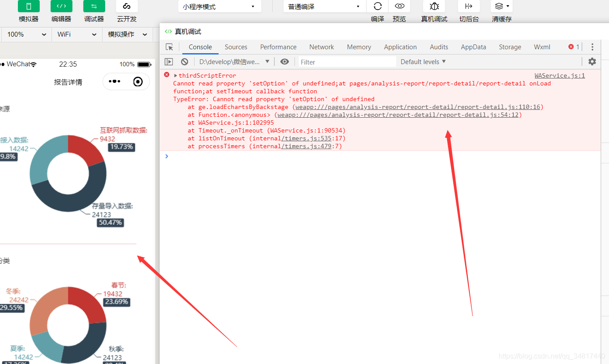Click the 切后台 switch-to-background icon

tap(469, 6)
